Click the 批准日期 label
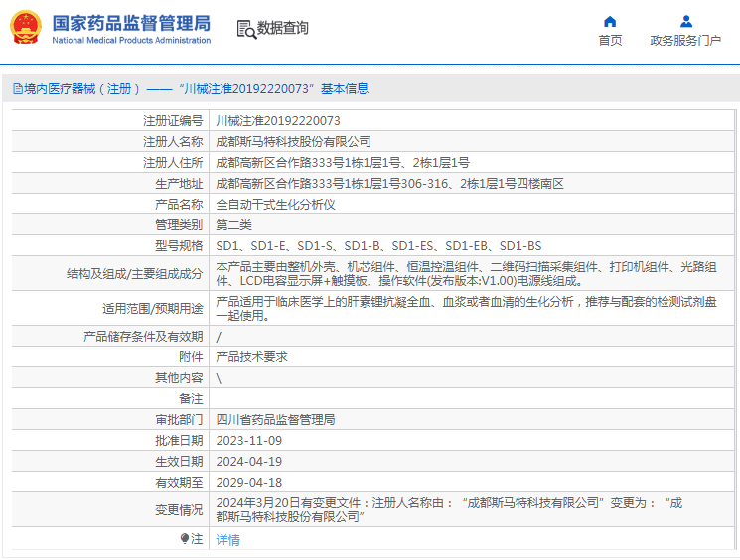 (179, 441)
